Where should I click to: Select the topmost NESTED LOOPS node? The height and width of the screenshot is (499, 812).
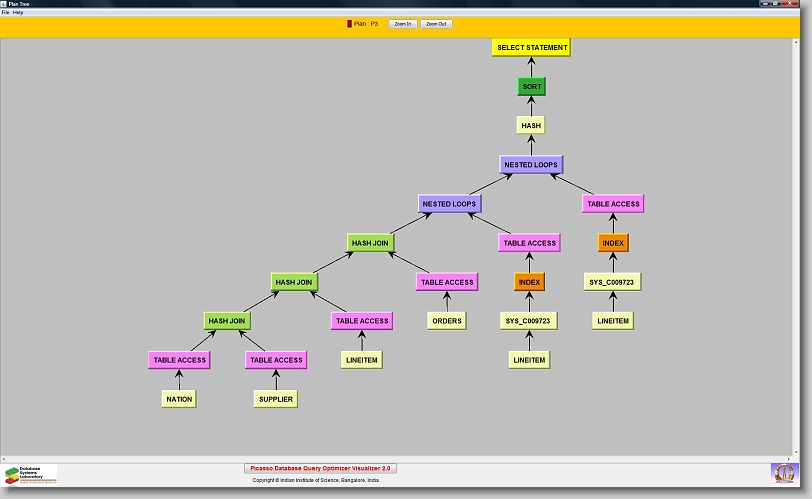click(x=531, y=164)
